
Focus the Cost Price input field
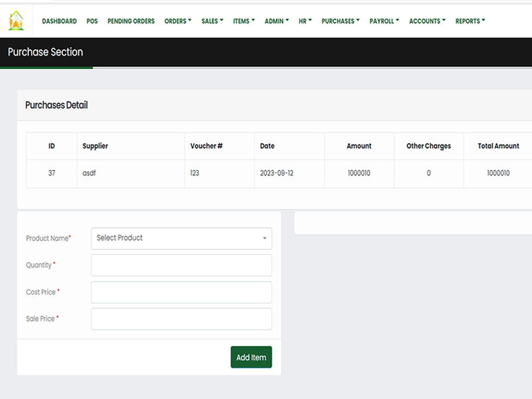(x=181, y=292)
